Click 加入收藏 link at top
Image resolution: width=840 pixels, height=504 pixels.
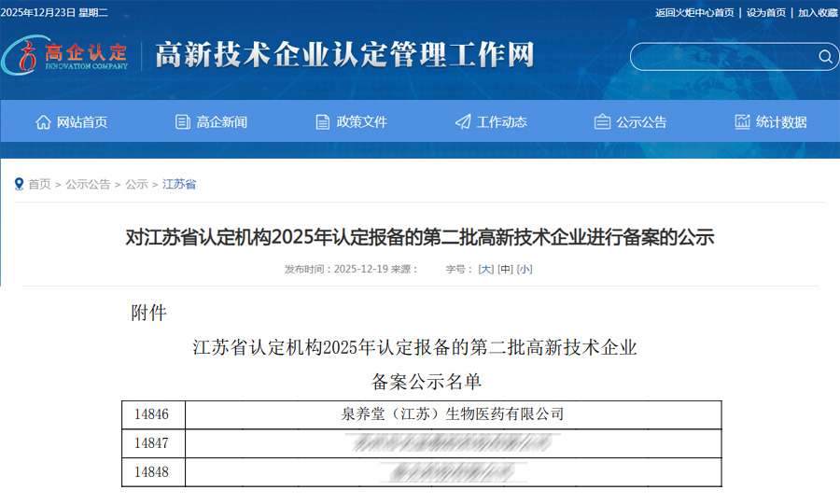(x=818, y=12)
